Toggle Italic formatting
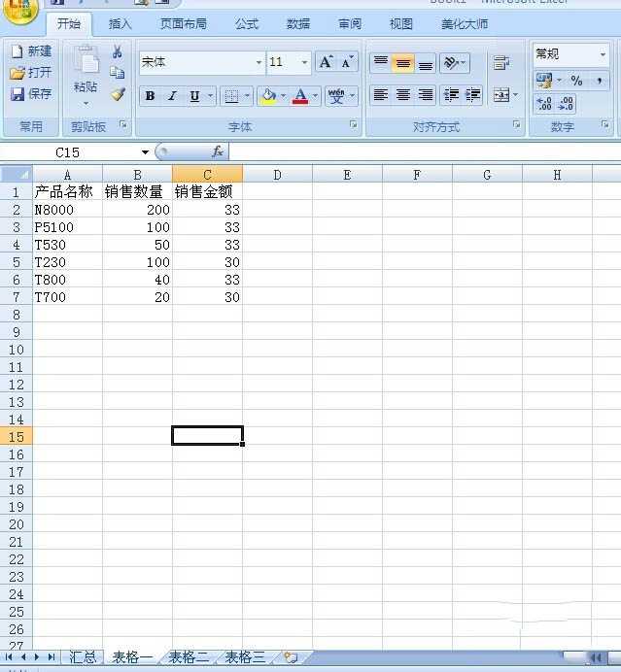This screenshot has width=621, height=672. (172, 96)
